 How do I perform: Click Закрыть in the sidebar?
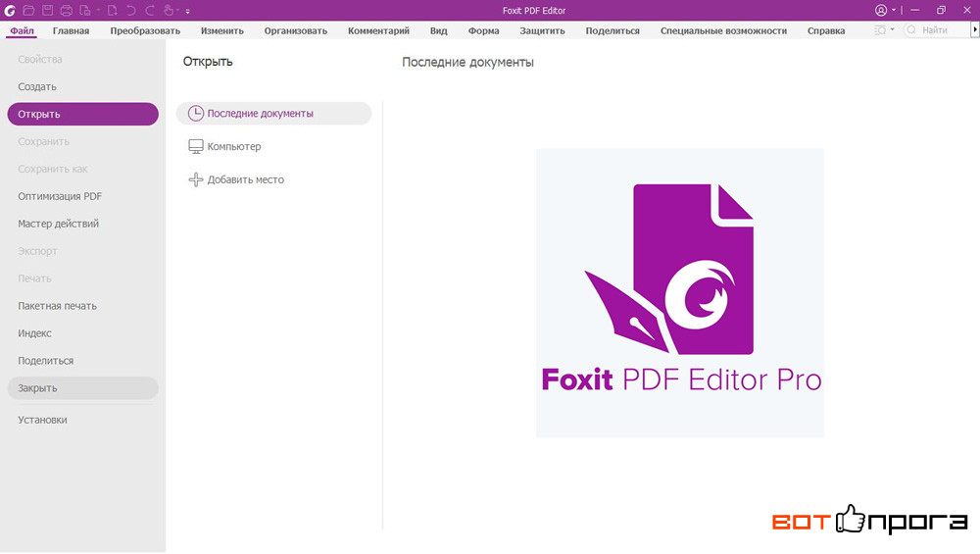click(82, 388)
